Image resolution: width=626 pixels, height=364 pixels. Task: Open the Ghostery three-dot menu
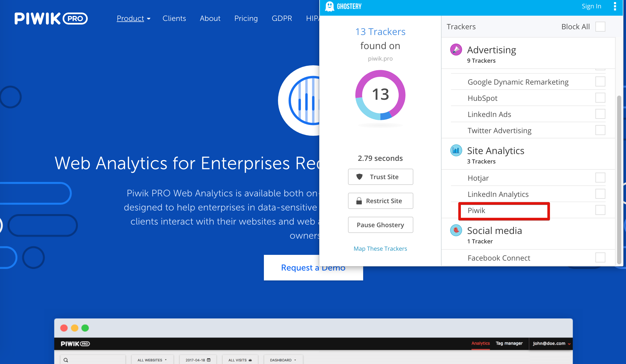click(x=615, y=6)
